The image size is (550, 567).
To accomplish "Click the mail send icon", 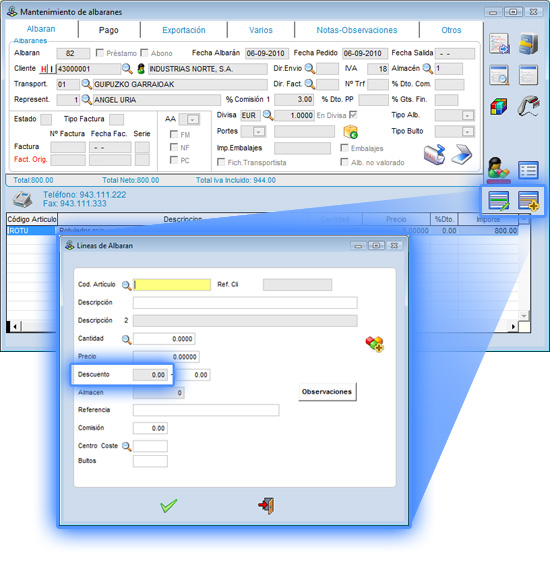I will (x=434, y=154).
